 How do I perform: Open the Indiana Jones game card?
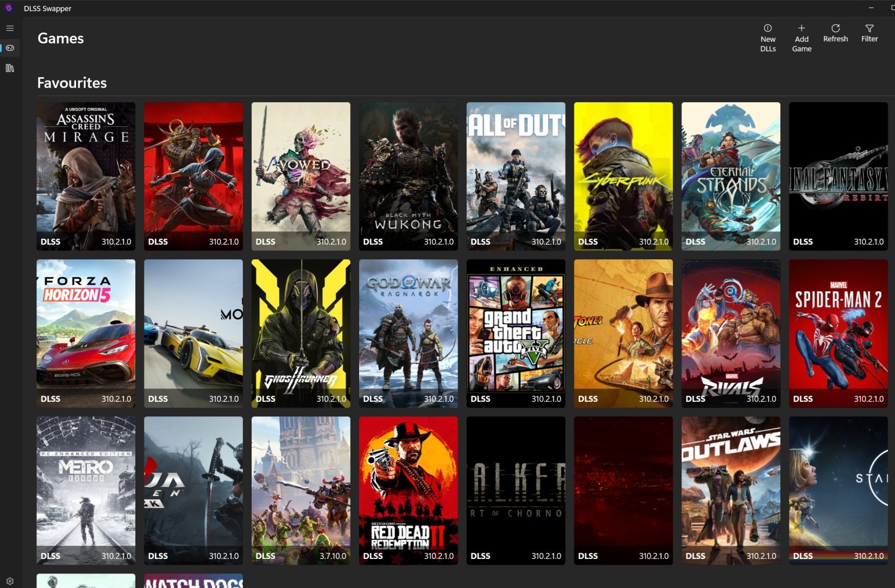pos(623,333)
